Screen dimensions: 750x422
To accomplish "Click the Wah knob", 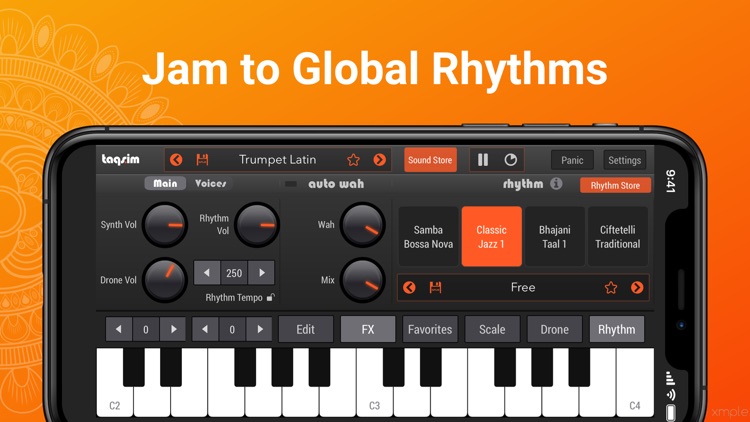I will click(363, 224).
